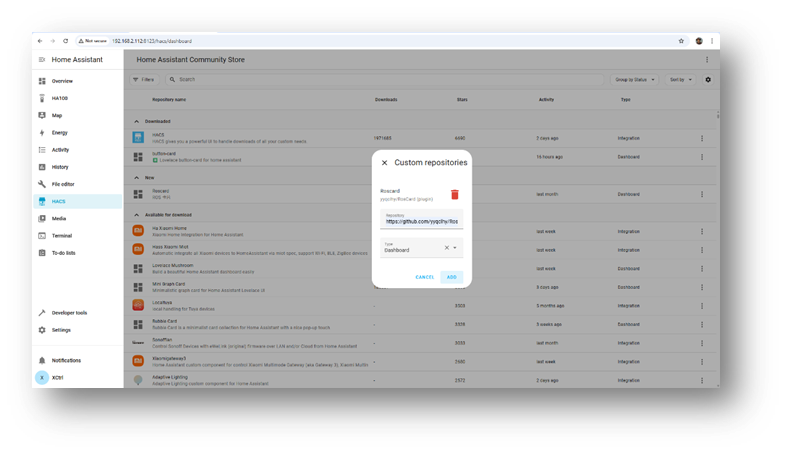
Task: Open Settings in the sidebar
Action: tap(61, 329)
